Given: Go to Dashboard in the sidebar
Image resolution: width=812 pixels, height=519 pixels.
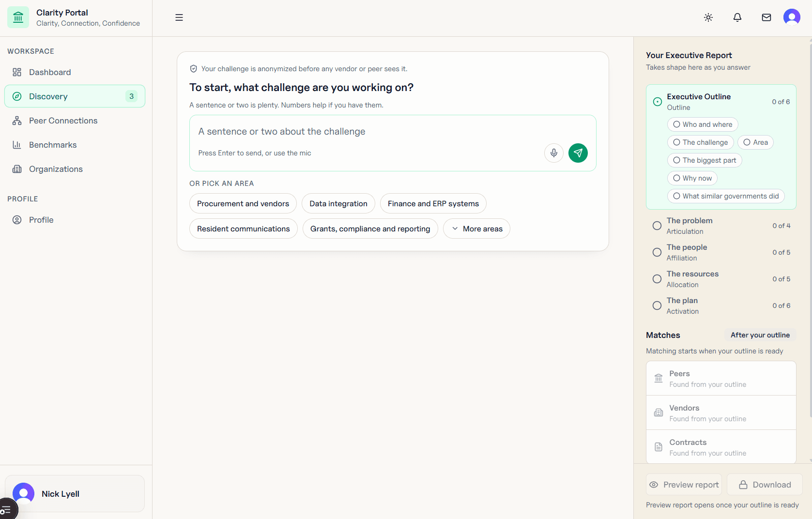Looking at the screenshot, I should point(75,72).
